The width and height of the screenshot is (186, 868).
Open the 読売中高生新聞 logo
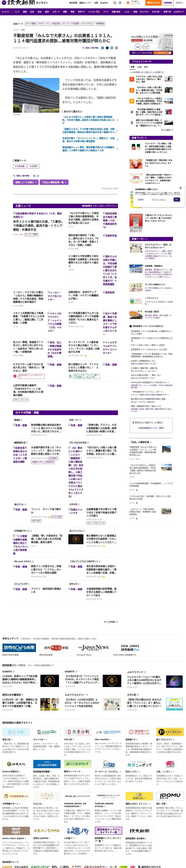tap(56, 648)
